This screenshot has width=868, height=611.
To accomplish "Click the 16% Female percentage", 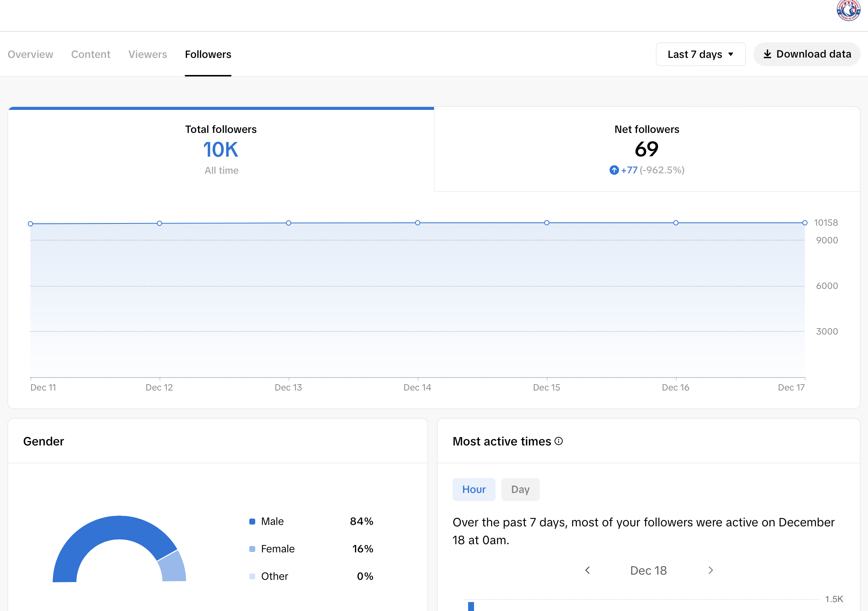I will (362, 549).
